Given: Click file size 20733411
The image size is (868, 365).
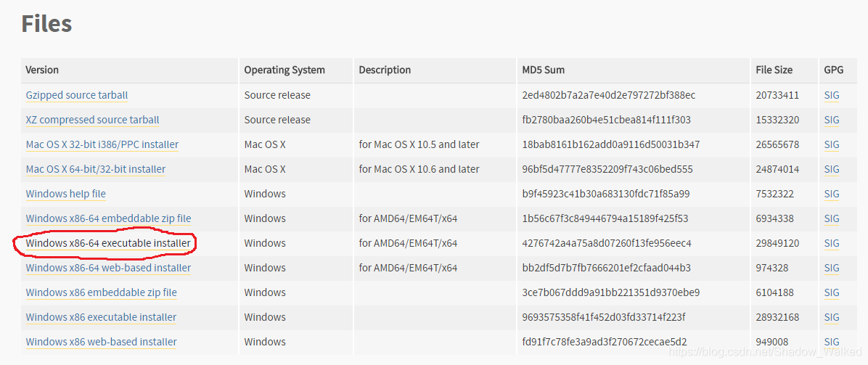Looking at the screenshot, I should pyautogui.click(x=777, y=95).
